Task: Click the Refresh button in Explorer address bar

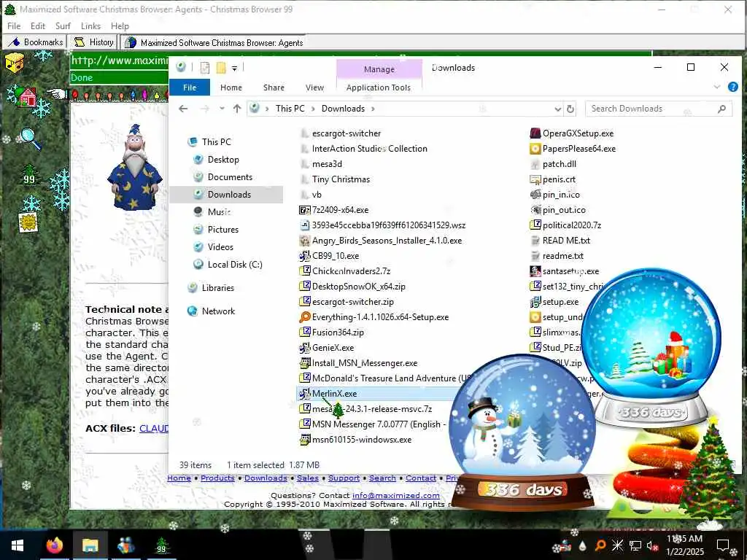Action: 570,109
